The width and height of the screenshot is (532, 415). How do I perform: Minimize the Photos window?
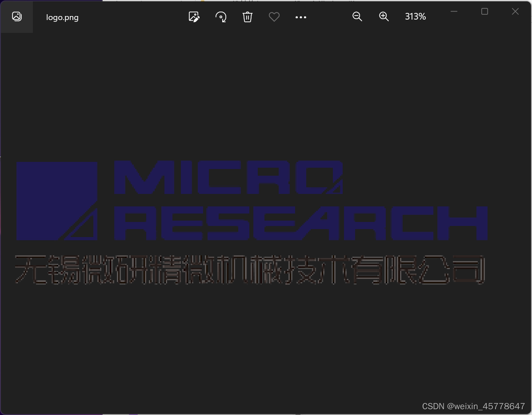(454, 12)
